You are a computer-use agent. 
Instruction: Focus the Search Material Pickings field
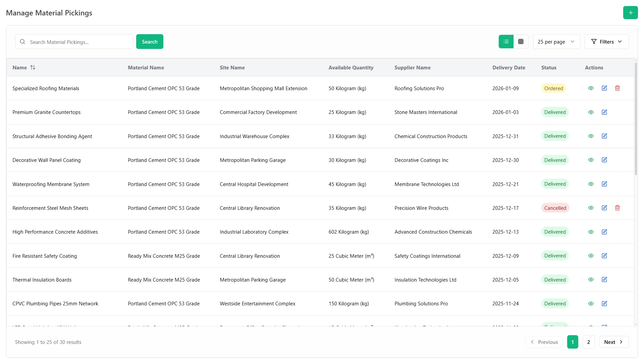74,42
